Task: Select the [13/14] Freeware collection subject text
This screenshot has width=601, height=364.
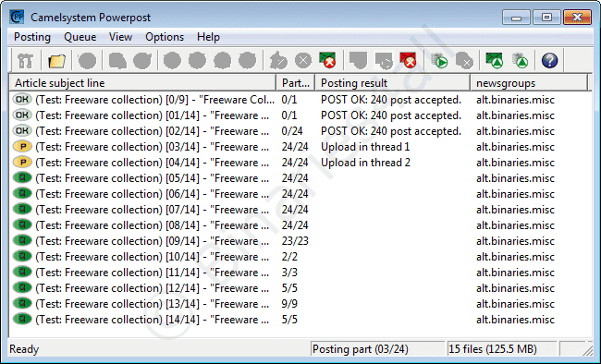Action: (x=153, y=304)
